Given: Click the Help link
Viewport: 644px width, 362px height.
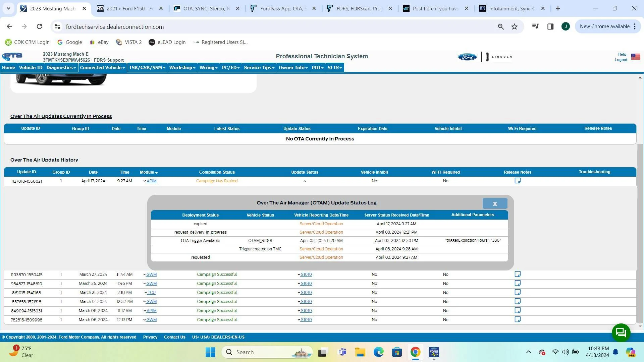Looking at the screenshot, I should (x=622, y=54).
